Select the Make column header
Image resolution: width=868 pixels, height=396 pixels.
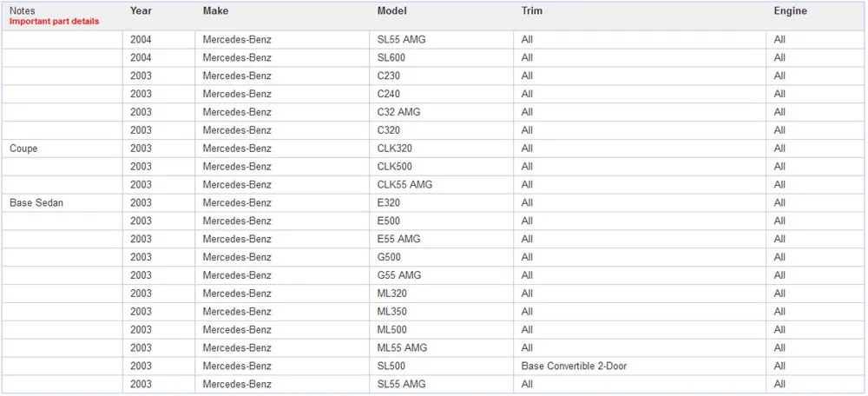pos(215,11)
